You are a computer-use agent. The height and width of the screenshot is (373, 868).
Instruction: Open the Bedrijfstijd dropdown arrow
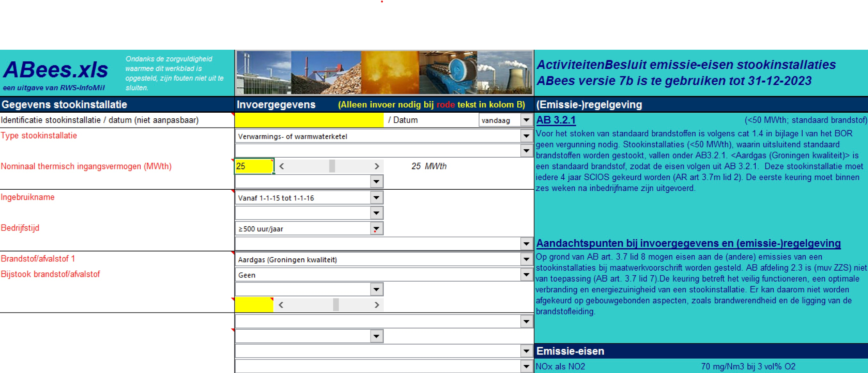click(376, 229)
